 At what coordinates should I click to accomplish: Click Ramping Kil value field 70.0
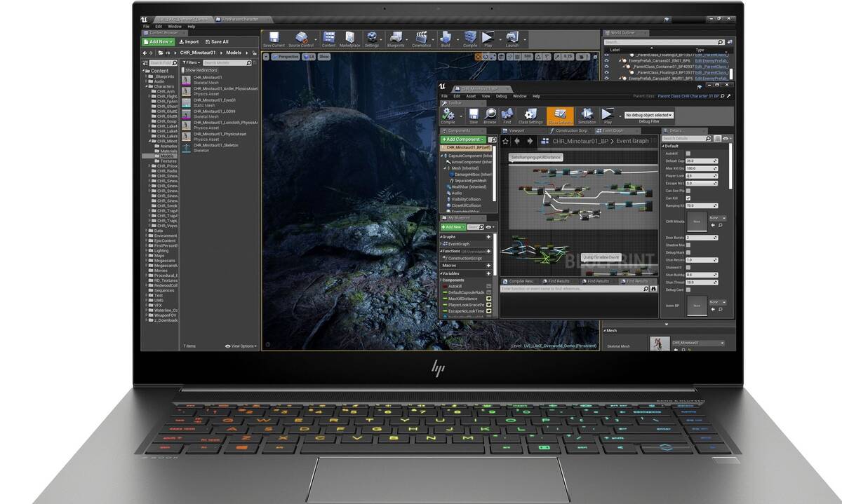coord(702,206)
